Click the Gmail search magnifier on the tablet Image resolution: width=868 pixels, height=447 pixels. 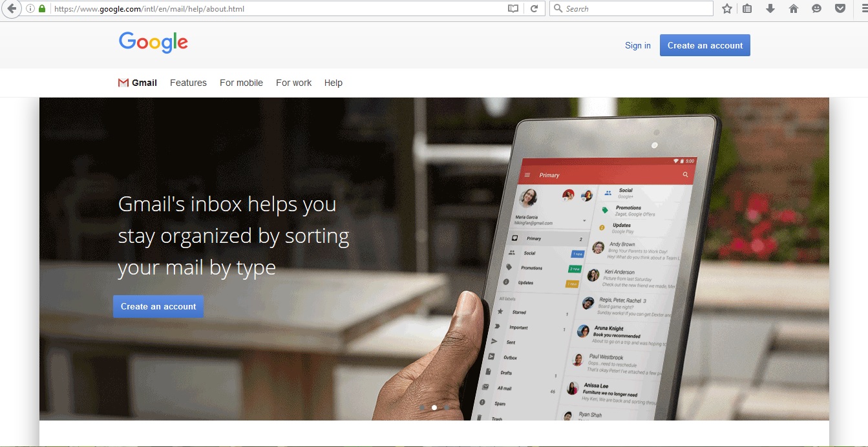tap(684, 174)
